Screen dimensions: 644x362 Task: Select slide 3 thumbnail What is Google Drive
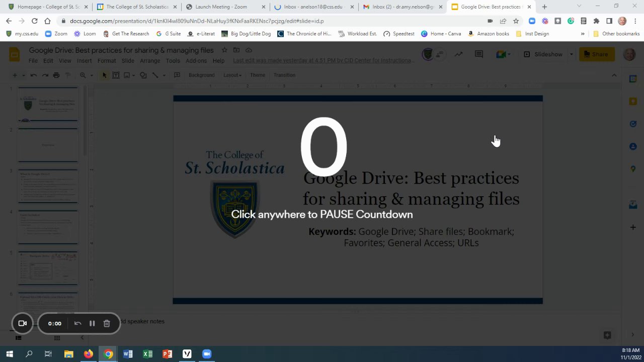[x=48, y=186]
